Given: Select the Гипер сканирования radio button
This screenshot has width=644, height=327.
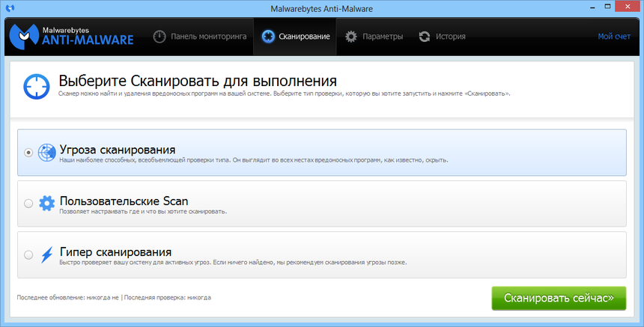Looking at the screenshot, I should point(28,254).
